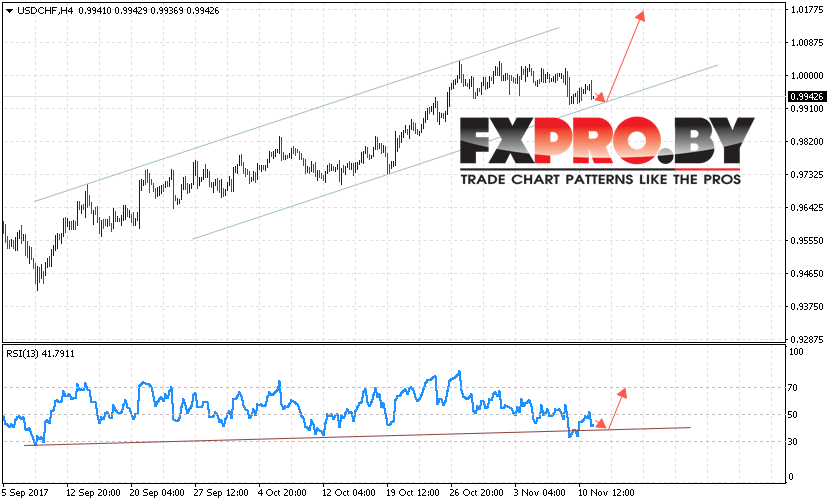Select the RSI scale value 70
The image size is (828, 504).
(x=793, y=388)
